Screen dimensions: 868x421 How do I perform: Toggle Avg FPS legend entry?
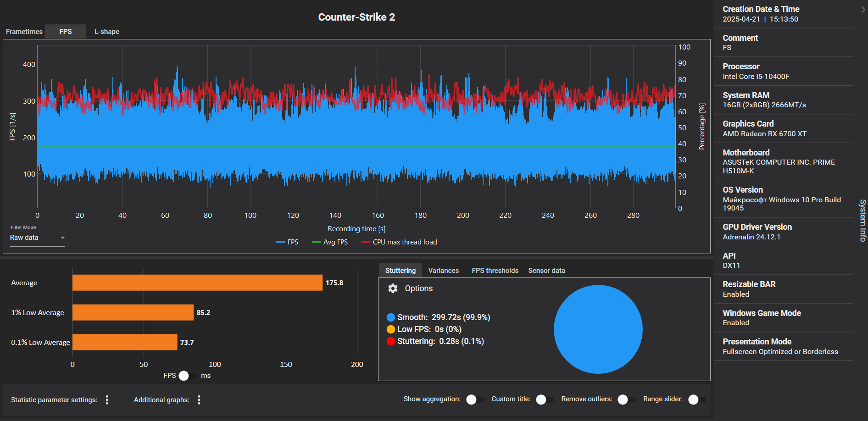[x=330, y=242]
